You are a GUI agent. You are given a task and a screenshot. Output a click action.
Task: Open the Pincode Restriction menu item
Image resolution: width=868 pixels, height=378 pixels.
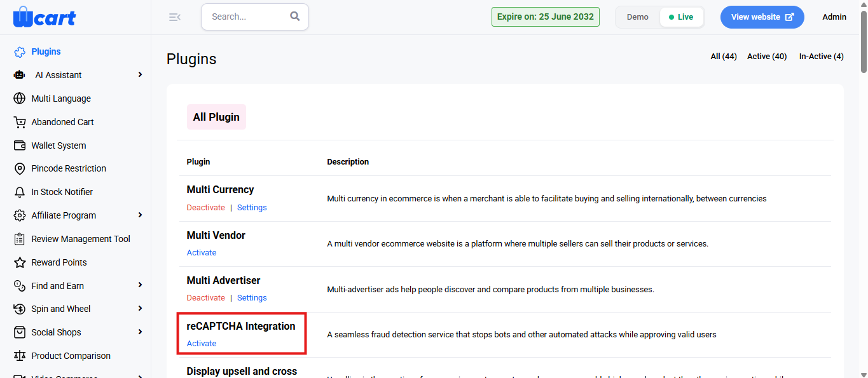point(69,168)
